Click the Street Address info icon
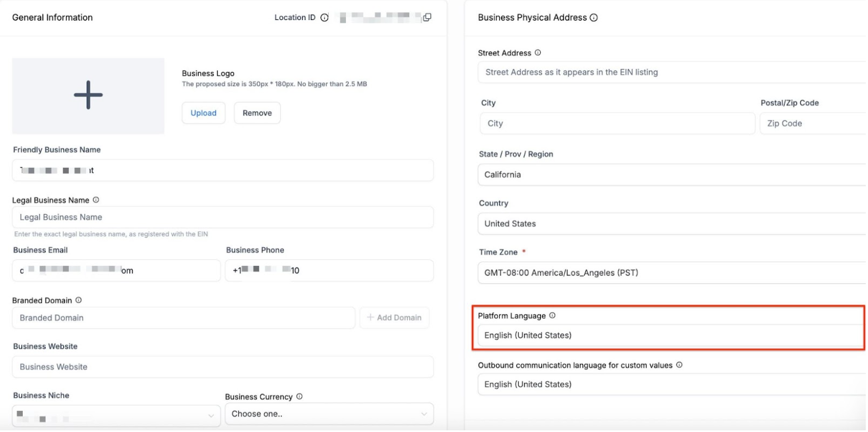868x432 pixels. pos(538,53)
